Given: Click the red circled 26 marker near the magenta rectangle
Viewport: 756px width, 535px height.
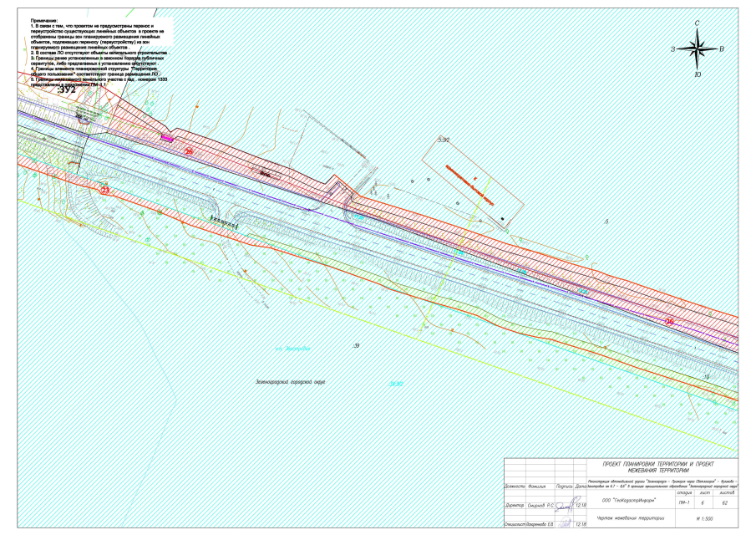Looking at the screenshot, I should (x=189, y=152).
